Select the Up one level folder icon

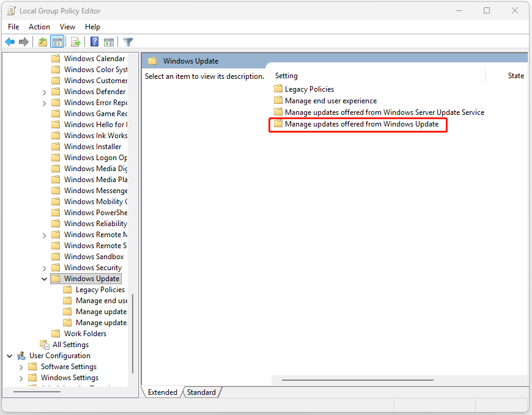click(42, 42)
